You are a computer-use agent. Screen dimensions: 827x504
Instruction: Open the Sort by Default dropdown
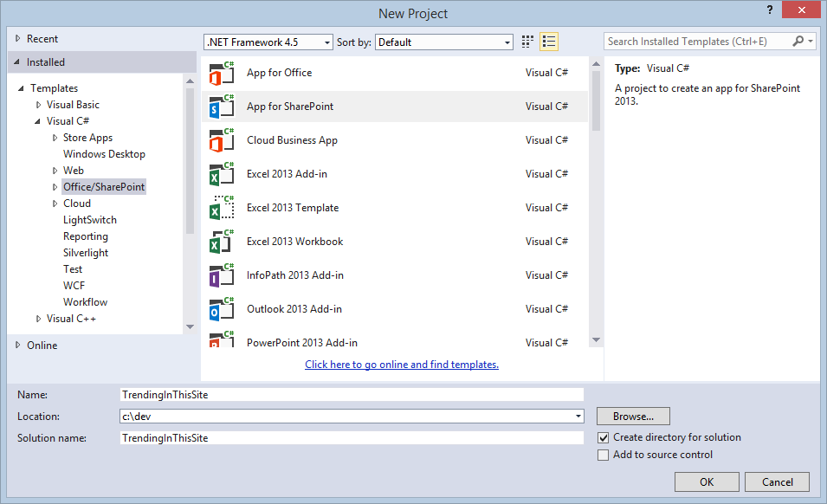pos(444,42)
